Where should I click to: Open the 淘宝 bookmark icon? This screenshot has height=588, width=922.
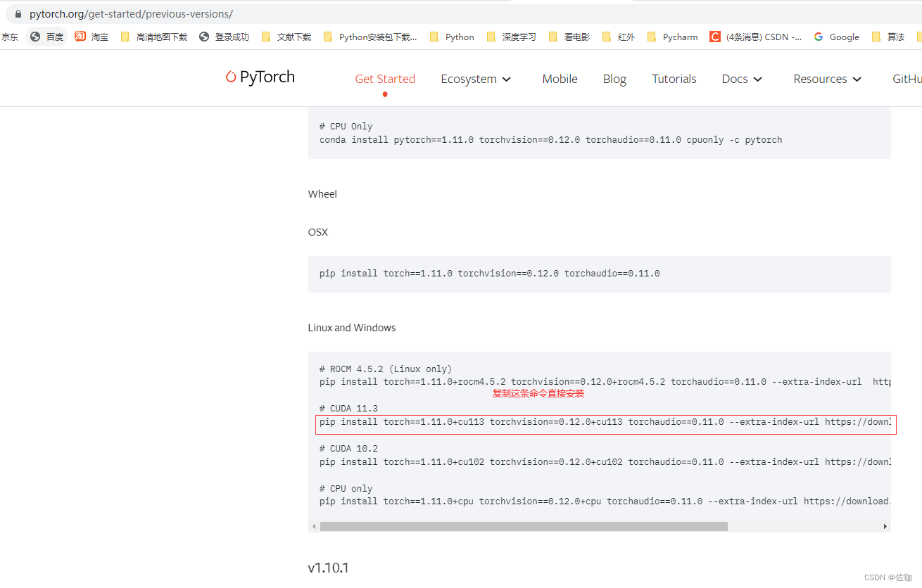pyautogui.click(x=80, y=37)
